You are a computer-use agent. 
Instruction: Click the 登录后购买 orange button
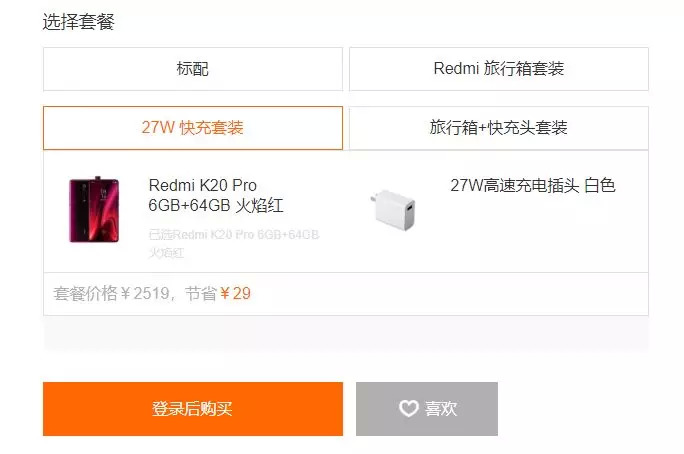pyautogui.click(x=193, y=409)
